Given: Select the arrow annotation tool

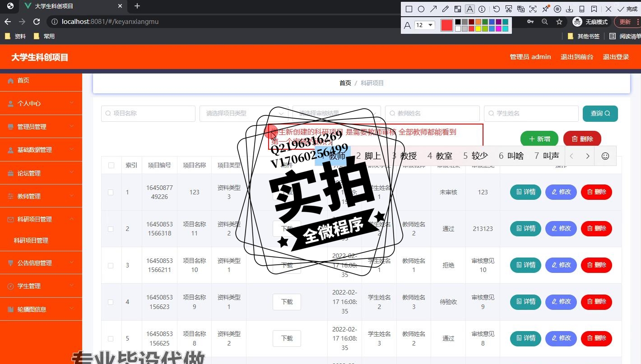Looking at the screenshot, I should [433, 9].
